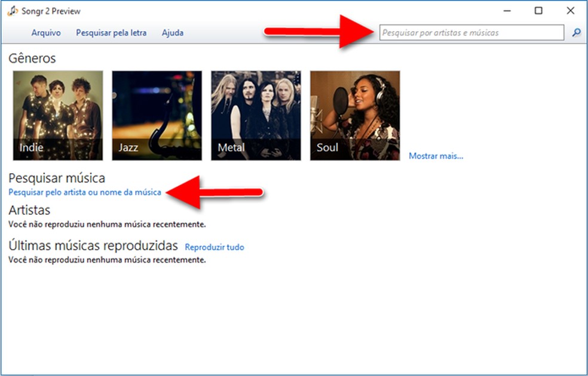Click the Reproduzir tudo link

(215, 247)
